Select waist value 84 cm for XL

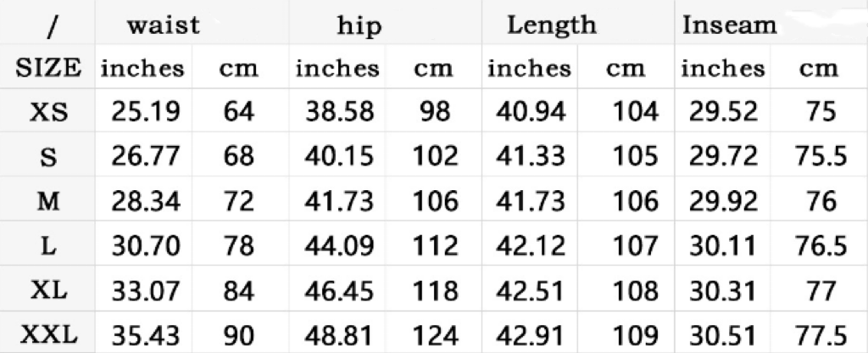(239, 291)
